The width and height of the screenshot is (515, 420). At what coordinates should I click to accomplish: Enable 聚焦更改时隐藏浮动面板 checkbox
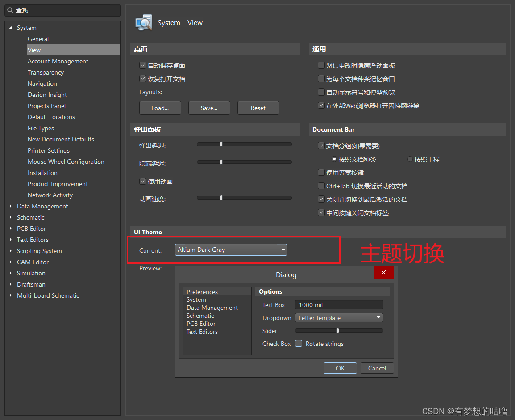(x=321, y=65)
